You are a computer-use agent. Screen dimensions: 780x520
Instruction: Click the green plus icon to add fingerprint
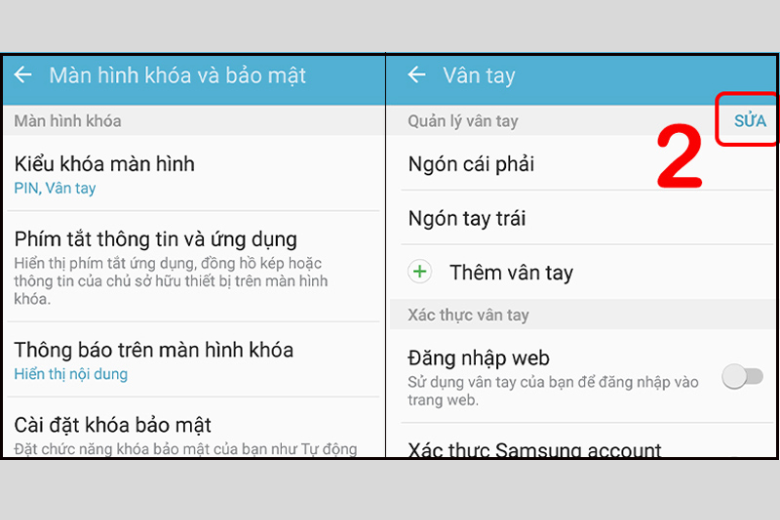[x=420, y=272]
